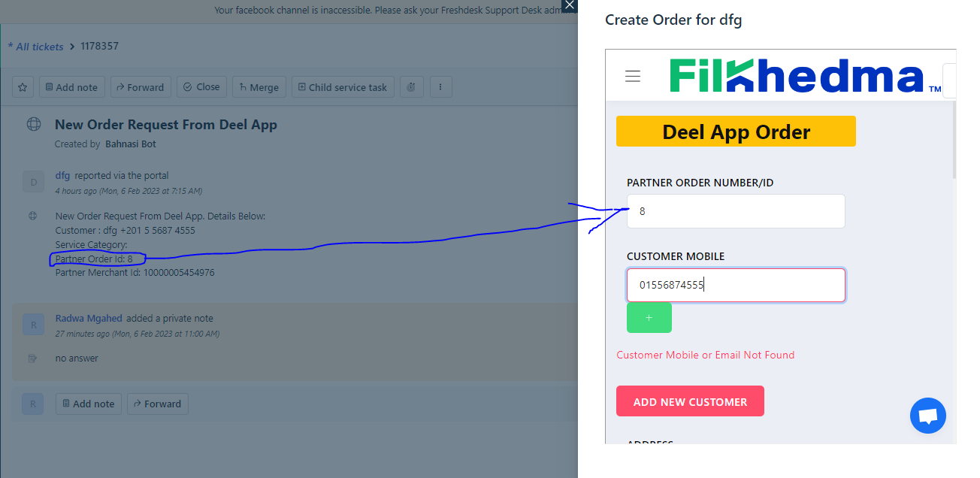Screen dimensions: 980x478
Task: Click the star icon to favorite ticket
Action: coord(23,87)
